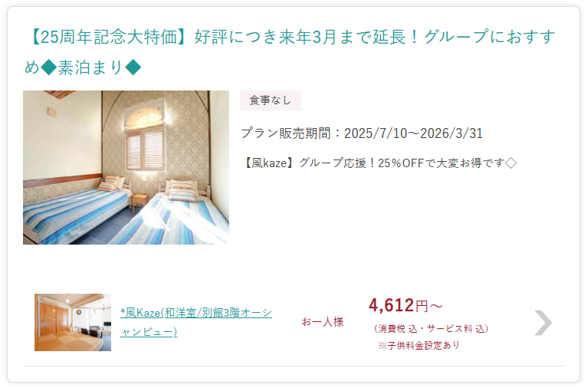This screenshot has height=388, width=588.
Task: Click the お一人様 label
Action: [x=323, y=321]
